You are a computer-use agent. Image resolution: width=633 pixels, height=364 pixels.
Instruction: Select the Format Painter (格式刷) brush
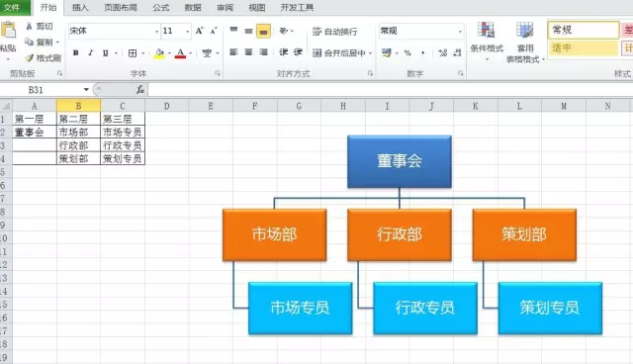coord(29,58)
